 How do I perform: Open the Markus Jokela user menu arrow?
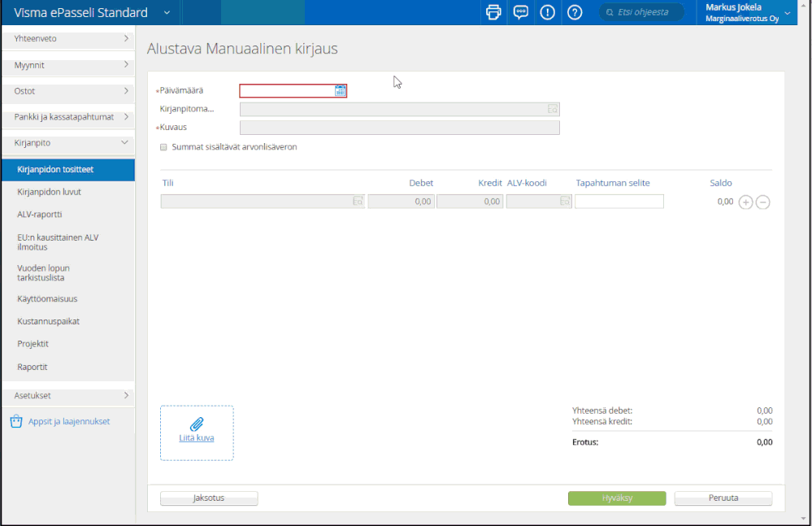787,13
